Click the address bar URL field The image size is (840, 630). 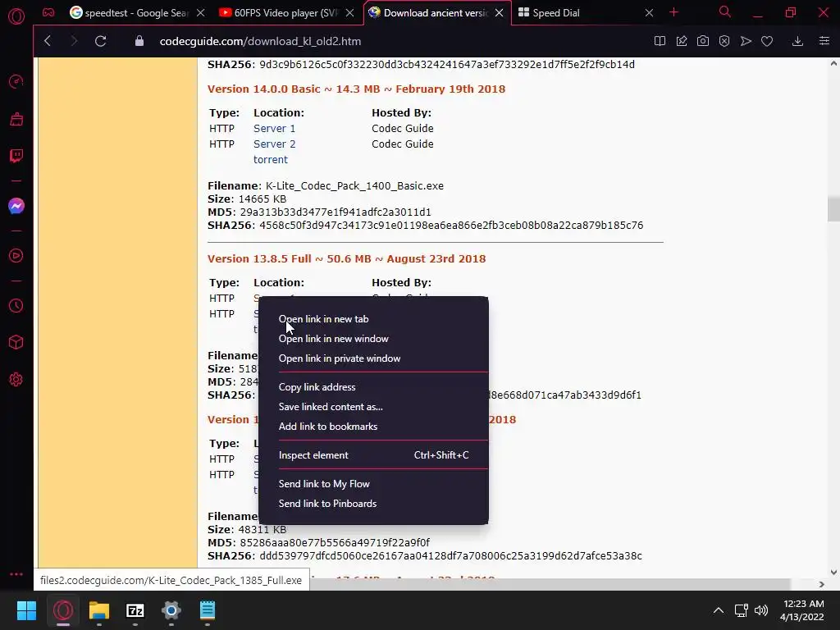click(x=396, y=41)
